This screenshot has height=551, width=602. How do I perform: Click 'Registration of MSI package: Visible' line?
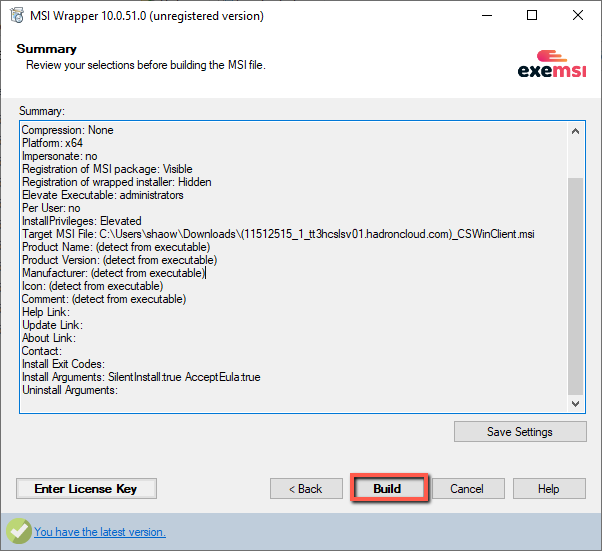click(107, 169)
